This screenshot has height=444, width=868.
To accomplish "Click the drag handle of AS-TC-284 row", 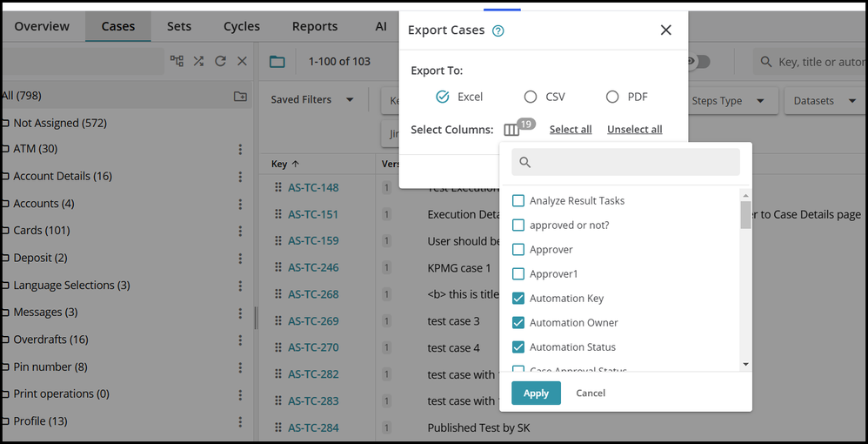I will 278,427.
